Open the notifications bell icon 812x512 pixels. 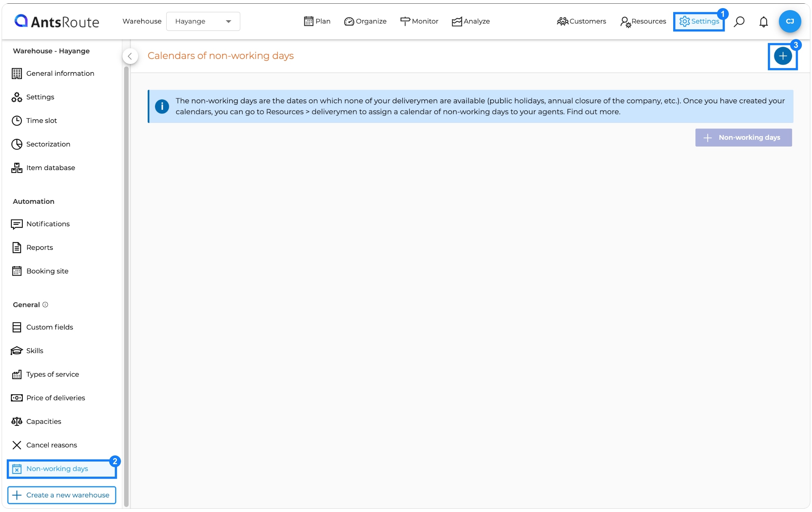(x=763, y=22)
